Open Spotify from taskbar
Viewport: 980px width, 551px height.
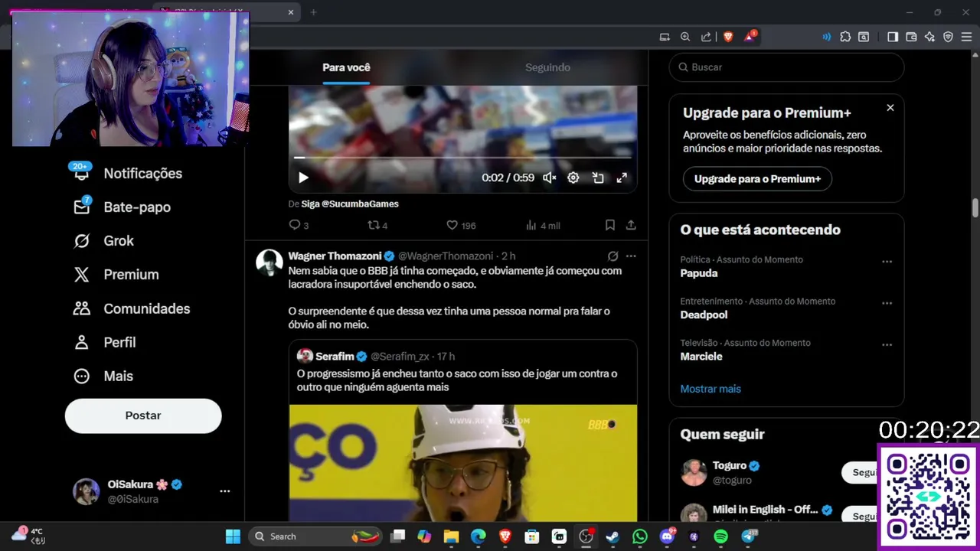coord(720,536)
